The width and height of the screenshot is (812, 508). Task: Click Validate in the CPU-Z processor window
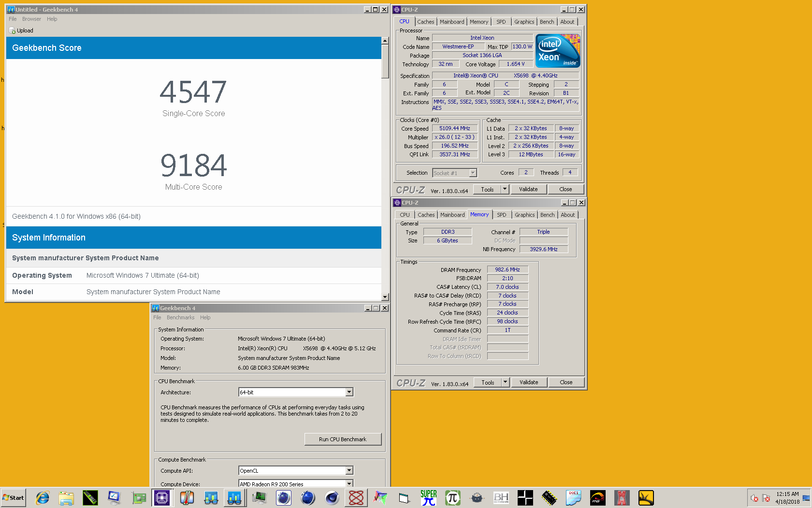point(528,189)
